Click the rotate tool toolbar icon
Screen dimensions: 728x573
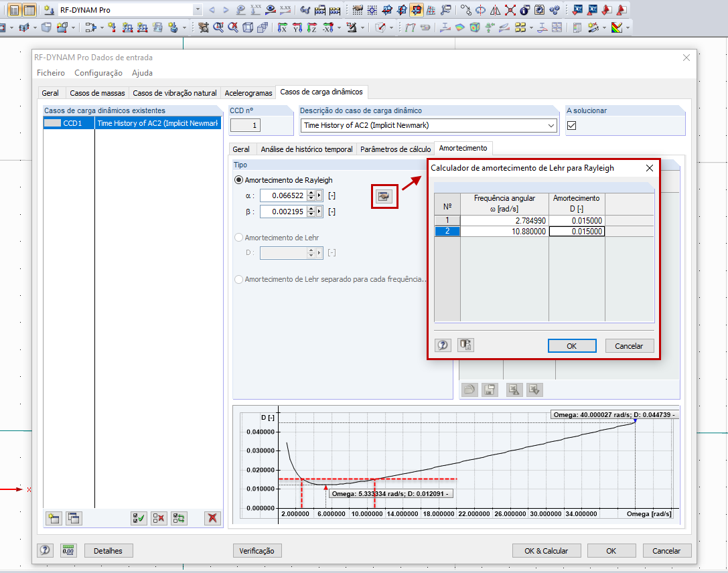point(481,10)
